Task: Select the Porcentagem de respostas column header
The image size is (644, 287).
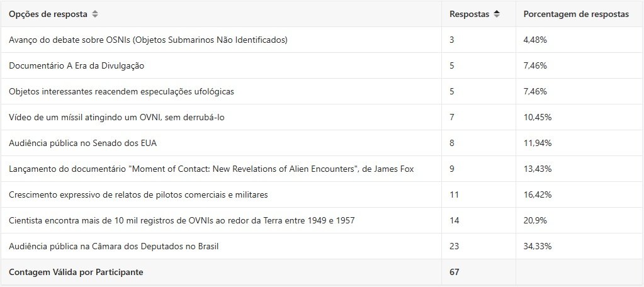Action: pyautogui.click(x=576, y=14)
